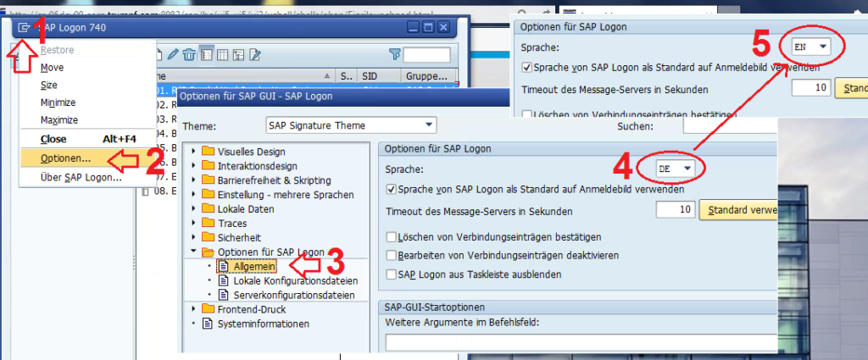Click the Barrierefreiheit & Skripting folder icon
The height and width of the screenshot is (360, 868).
coord(209,180)
